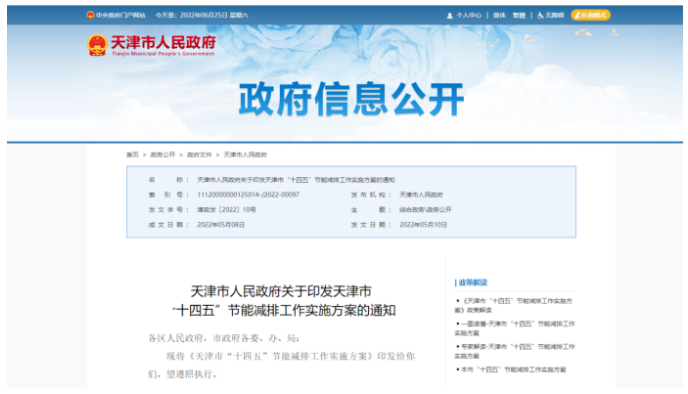
Task: Enable 长者模式 with the orange button
Action: click(591, 15)
